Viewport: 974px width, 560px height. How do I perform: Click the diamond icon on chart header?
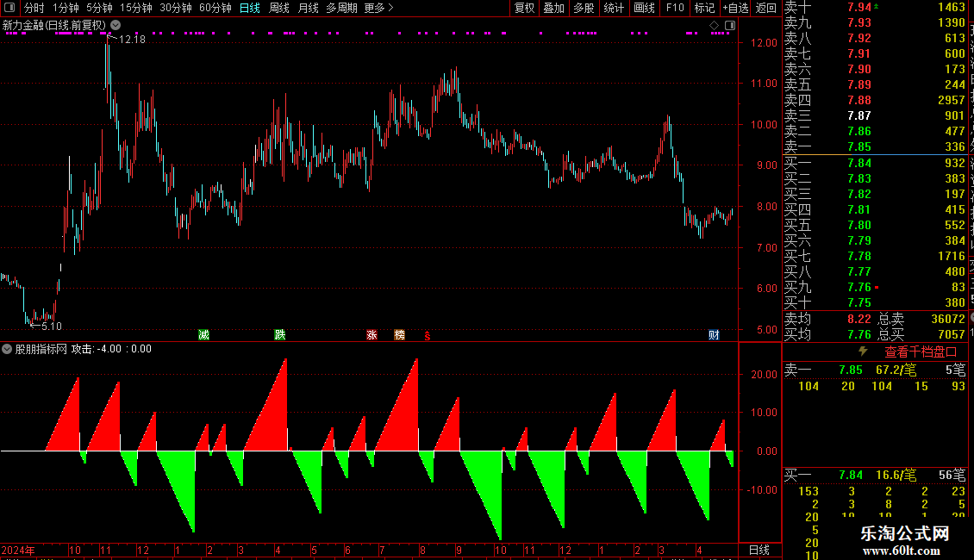(714, 26)
